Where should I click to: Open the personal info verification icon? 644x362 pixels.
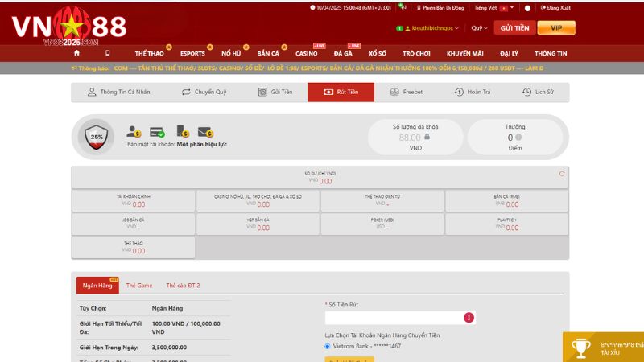tap(134, 132)
